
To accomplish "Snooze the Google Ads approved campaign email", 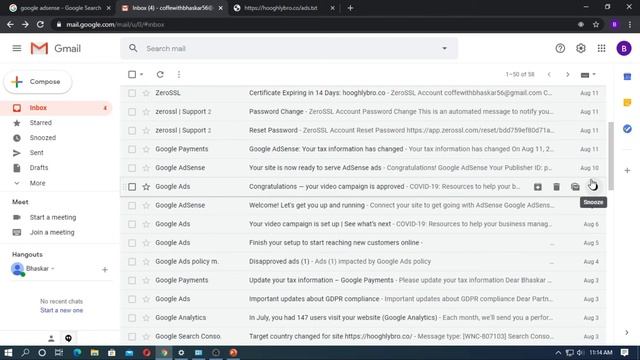I will 593,187.
